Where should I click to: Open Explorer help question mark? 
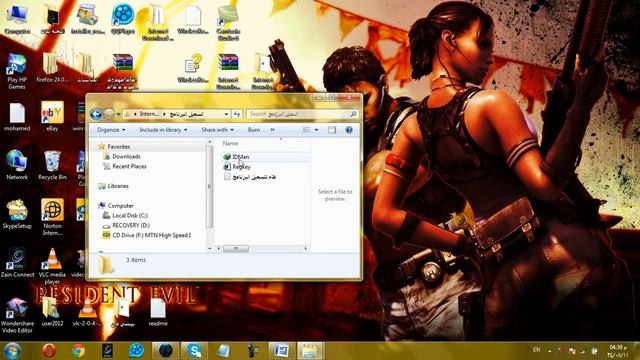tap(349, 130)
